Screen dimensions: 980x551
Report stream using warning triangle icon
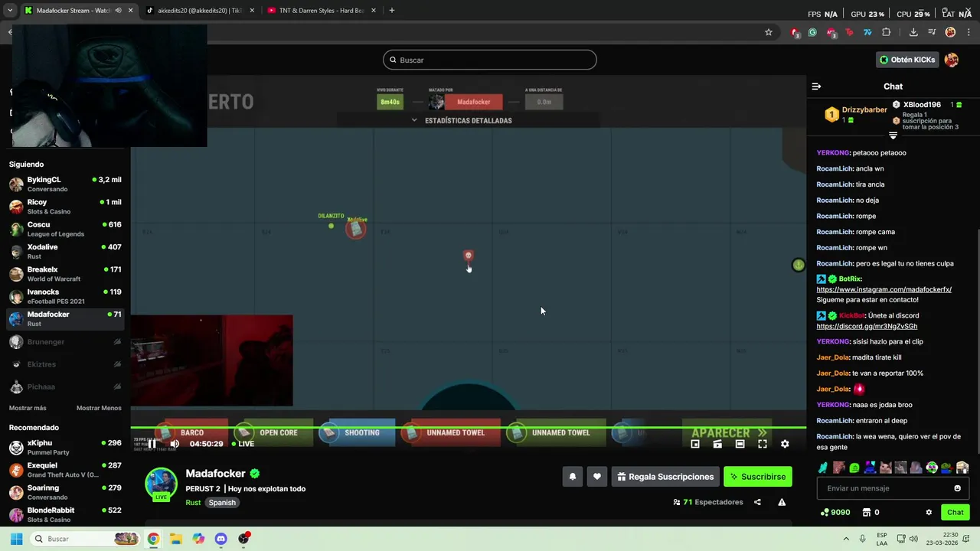(782, 502)
